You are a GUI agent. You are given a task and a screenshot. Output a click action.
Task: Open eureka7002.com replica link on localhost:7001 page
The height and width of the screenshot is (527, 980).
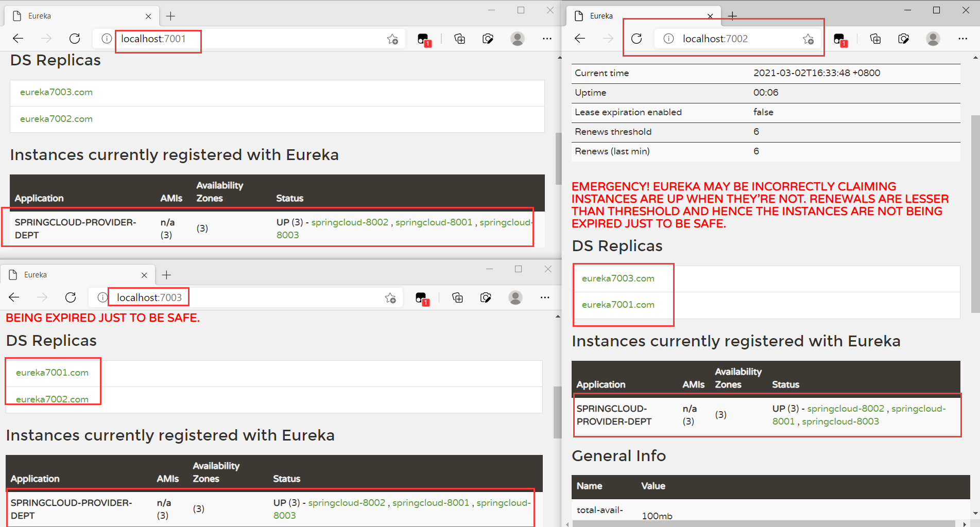click(56, 119)
